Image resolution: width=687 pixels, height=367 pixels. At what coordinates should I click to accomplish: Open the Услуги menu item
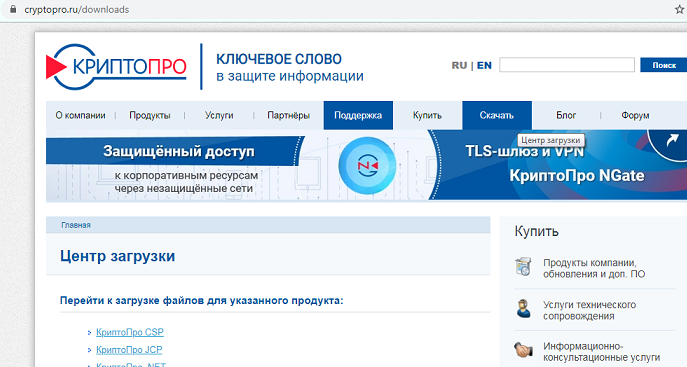pyautogui.click(x=219, y=115)
